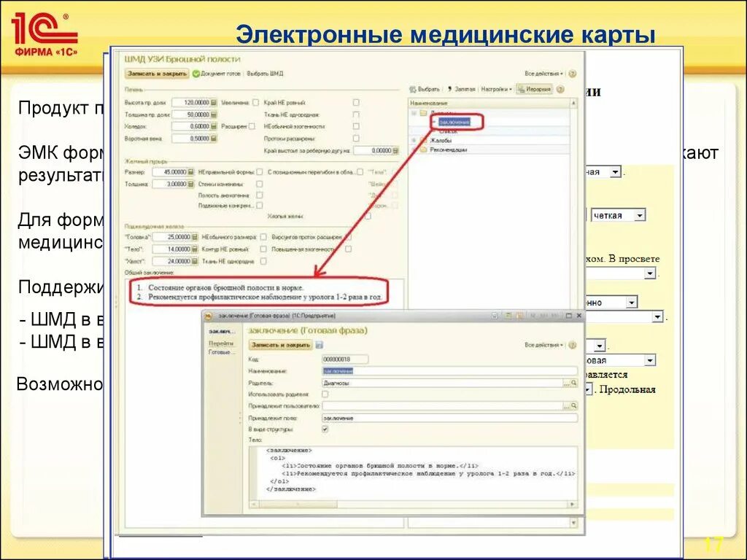This screenshot has width=747, height=560.
Task: Open top Все действия dropdown in ШМД form
Action: click(x=543, y=74)
